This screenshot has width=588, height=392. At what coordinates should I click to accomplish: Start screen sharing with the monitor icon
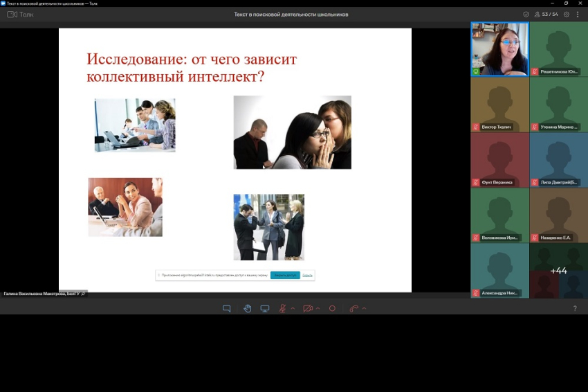click(x=265, y=308)
